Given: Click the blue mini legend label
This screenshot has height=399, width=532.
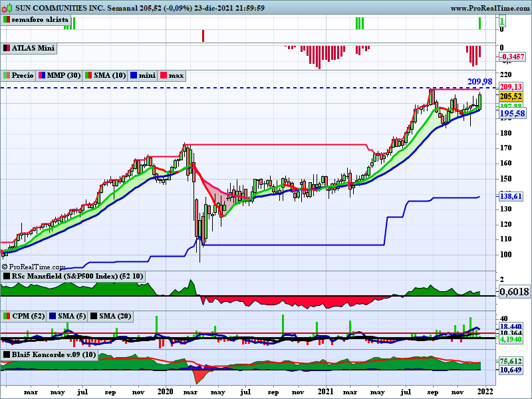Looking at the screenshot, I should coord(147,75).
